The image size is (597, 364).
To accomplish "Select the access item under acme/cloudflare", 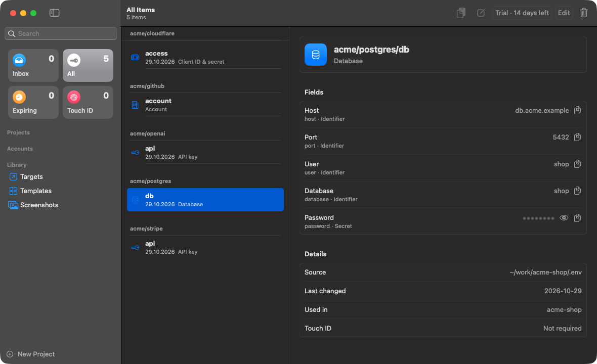I will pos(205,57).
